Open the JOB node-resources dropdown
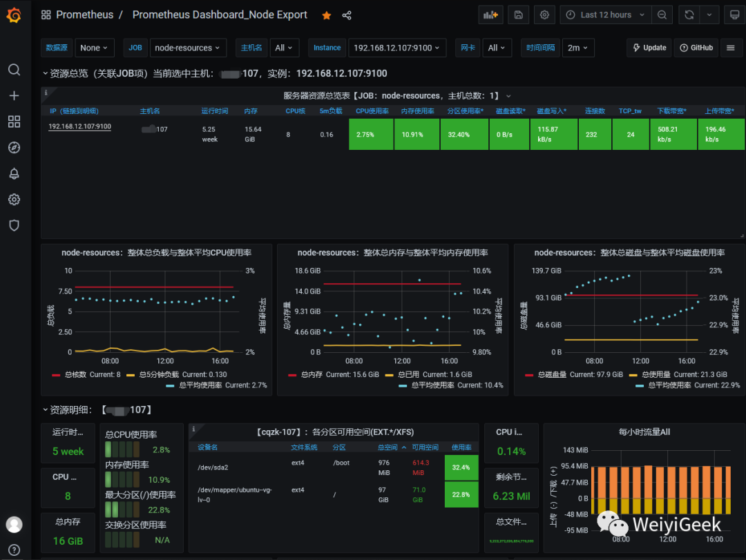746x560 pixels. tap(187, 48)
